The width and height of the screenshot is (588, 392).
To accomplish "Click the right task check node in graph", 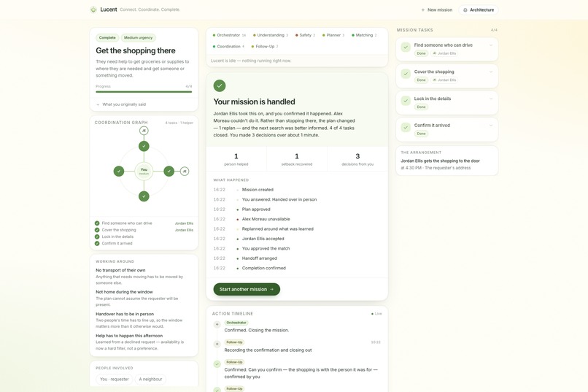I will pyautogui.click(x=169, y=172).
